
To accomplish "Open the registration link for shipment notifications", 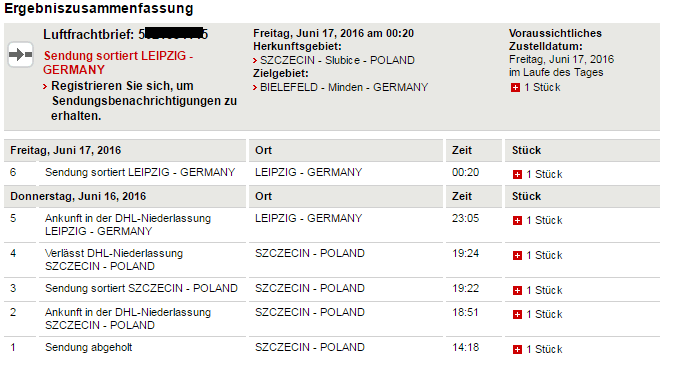I will click(x=144, y=101).
